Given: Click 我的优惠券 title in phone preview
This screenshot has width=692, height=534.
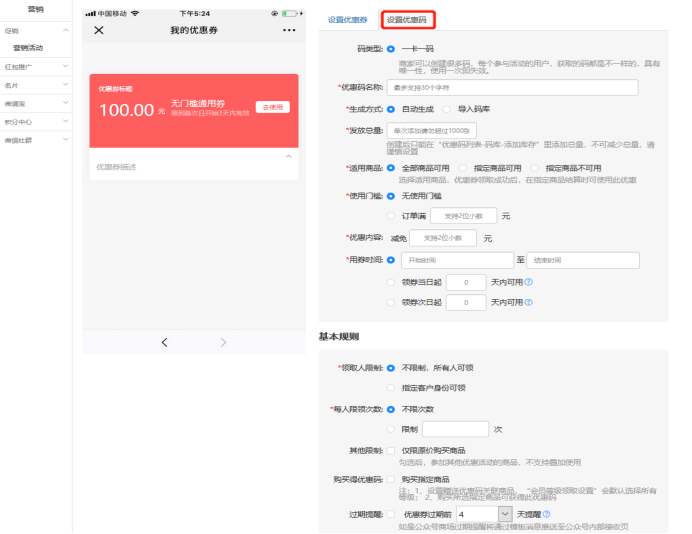Looking at the screenshot, I should coord(194,30).
